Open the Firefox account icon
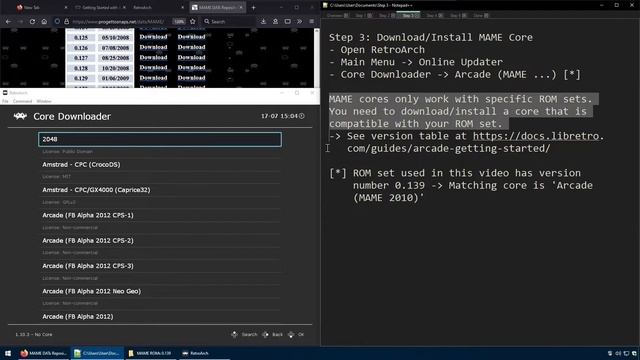This screenshot has width=640, height=360. (276, 21)
